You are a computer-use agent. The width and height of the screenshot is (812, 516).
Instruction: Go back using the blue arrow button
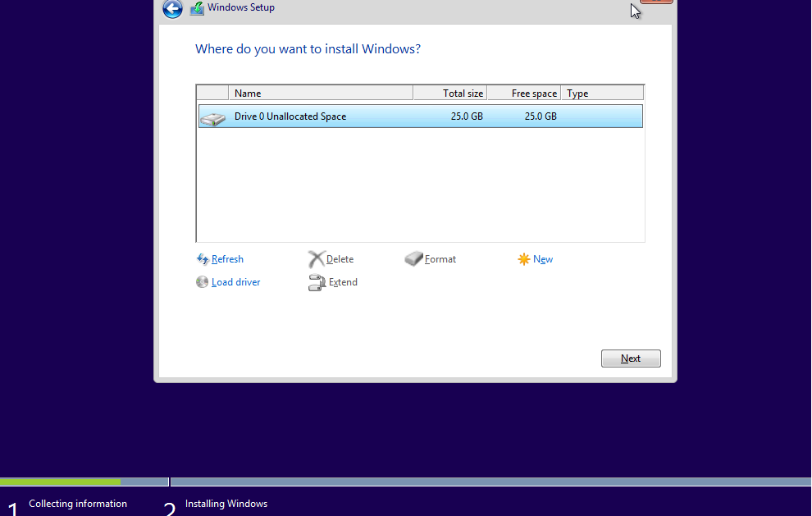click(x=172, y=9)
